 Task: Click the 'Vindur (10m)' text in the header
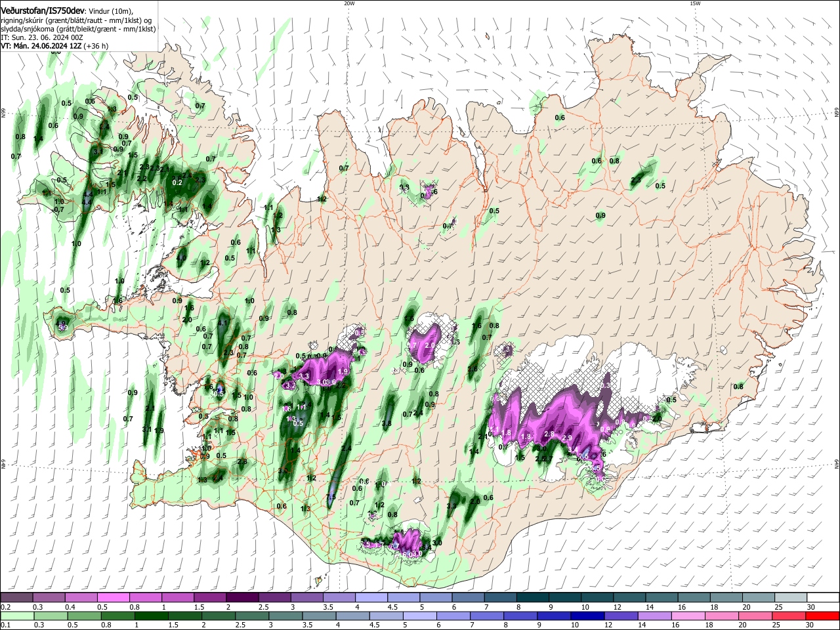pos(111,11)
